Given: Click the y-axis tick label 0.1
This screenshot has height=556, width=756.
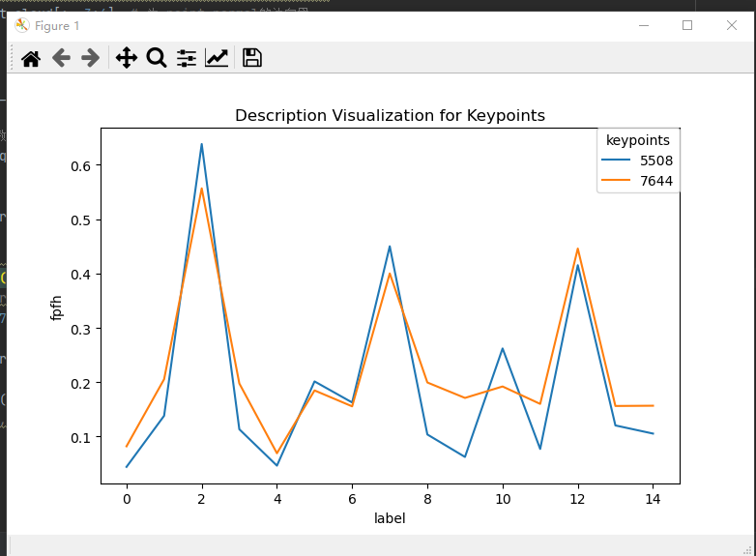Looking at the screenshot, I should point(80,438).
